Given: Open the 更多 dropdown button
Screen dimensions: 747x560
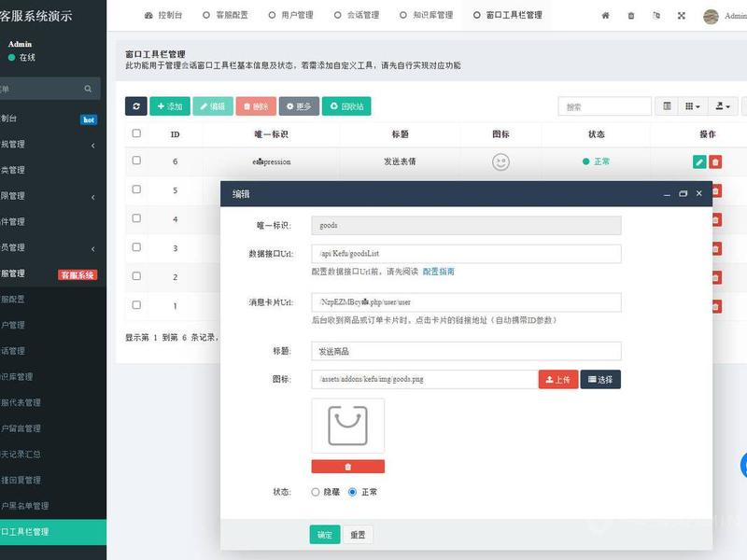Looking at the screenshot, I should [x=299, y=106].
